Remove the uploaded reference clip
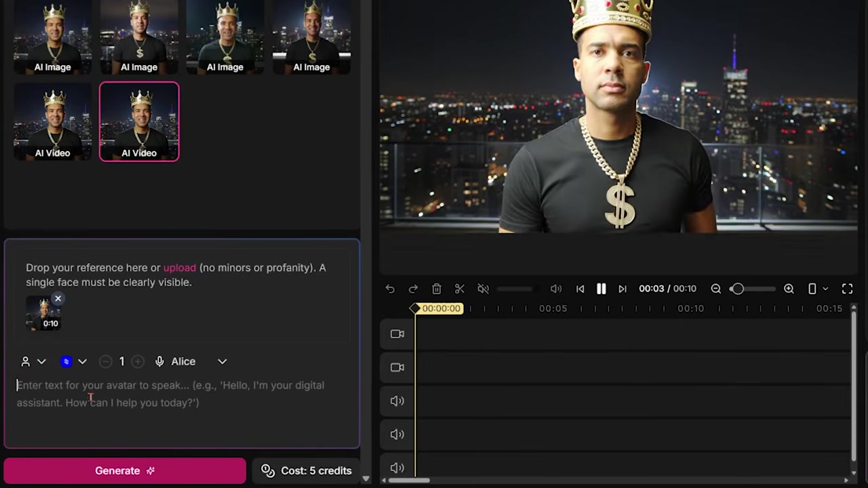The height and width of the screenshot is (488, 868). click(x=58, y=298)
